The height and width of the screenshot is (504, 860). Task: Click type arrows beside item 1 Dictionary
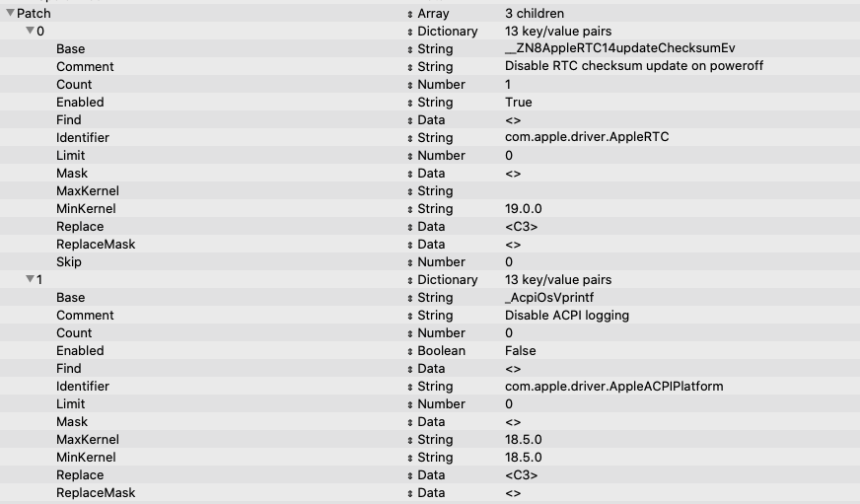click(x=409, y=280)
